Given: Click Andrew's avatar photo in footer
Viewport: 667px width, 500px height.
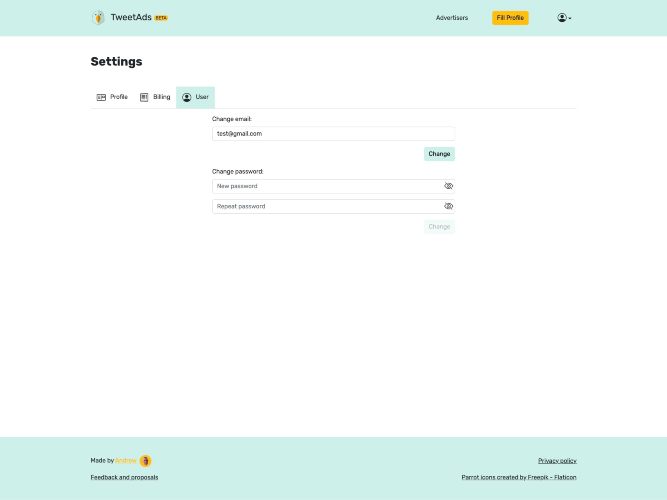Looking at the screenshot, I should click(x=145, y=461).
